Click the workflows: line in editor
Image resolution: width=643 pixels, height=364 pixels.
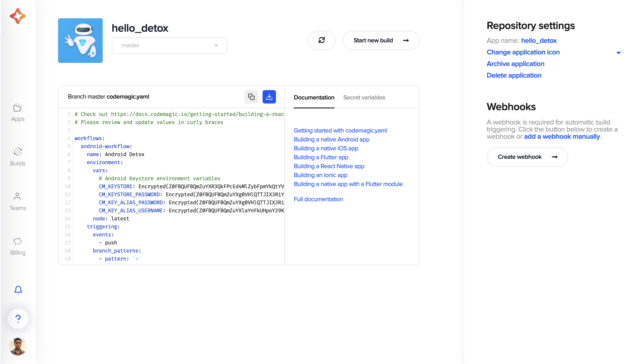click(x=90, y=138)
